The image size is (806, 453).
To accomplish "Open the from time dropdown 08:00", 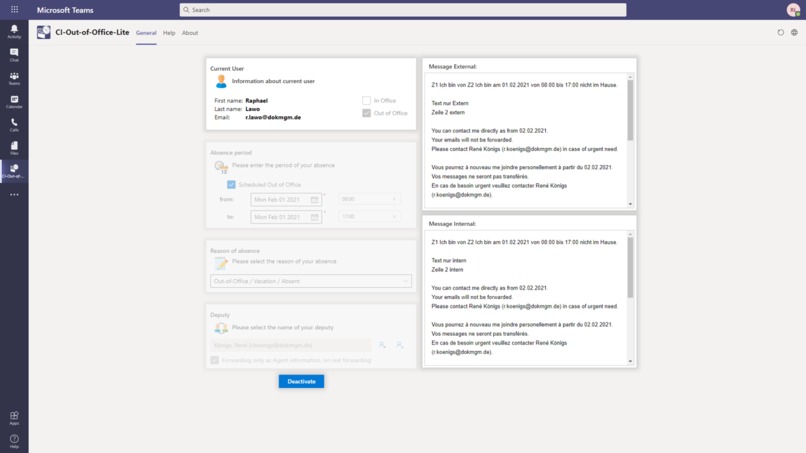I will [370, 199].
